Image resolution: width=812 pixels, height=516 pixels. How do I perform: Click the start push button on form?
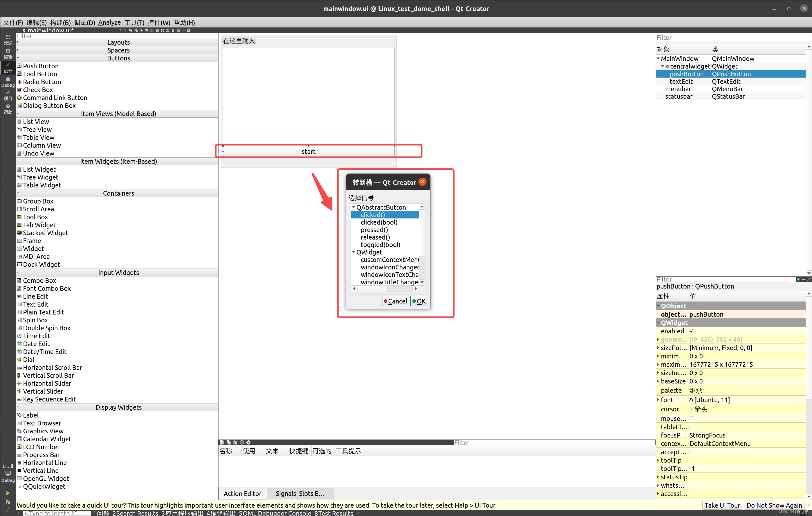309,152
